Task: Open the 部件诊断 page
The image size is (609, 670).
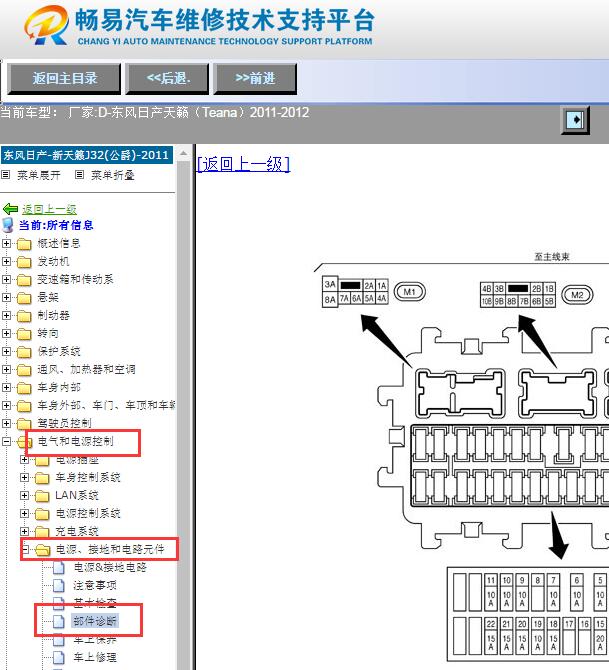Action: (95, 621)
